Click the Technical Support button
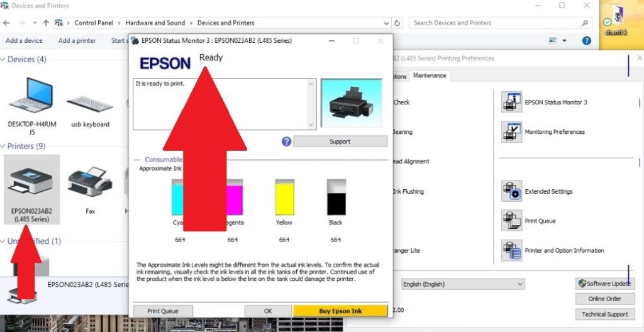The image size is (644, 332). click(604, 314)
